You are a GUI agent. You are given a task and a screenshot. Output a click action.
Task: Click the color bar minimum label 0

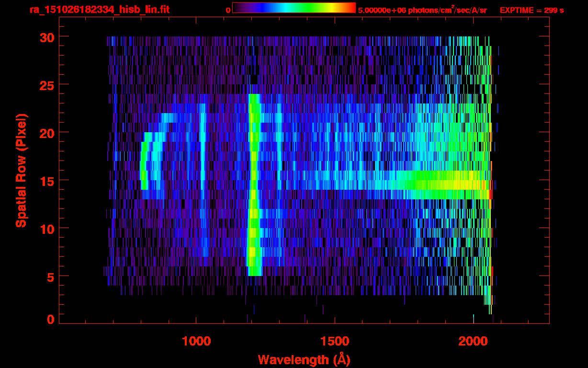(x=228, y=10)
